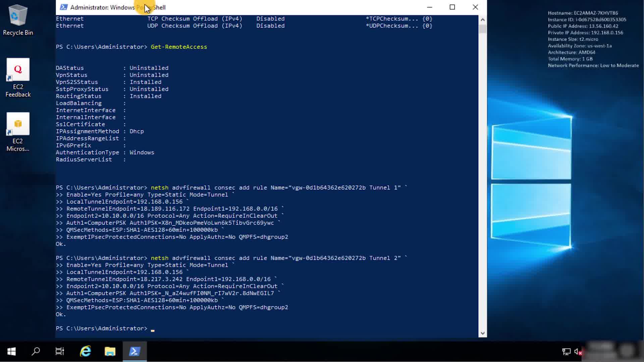Click the scrollbar thumb in PowerShell
This screenshot has height=362, width=644.
[x=483, y=29]
